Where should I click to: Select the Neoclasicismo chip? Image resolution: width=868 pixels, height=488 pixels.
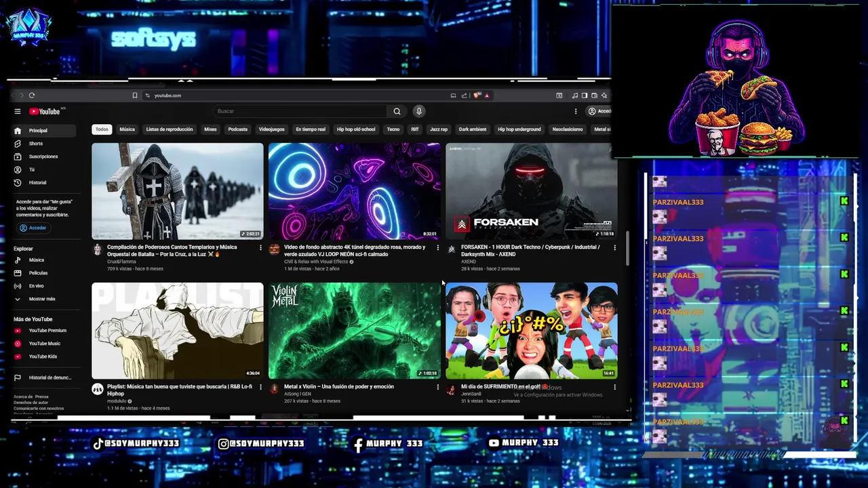click(568, 129)
